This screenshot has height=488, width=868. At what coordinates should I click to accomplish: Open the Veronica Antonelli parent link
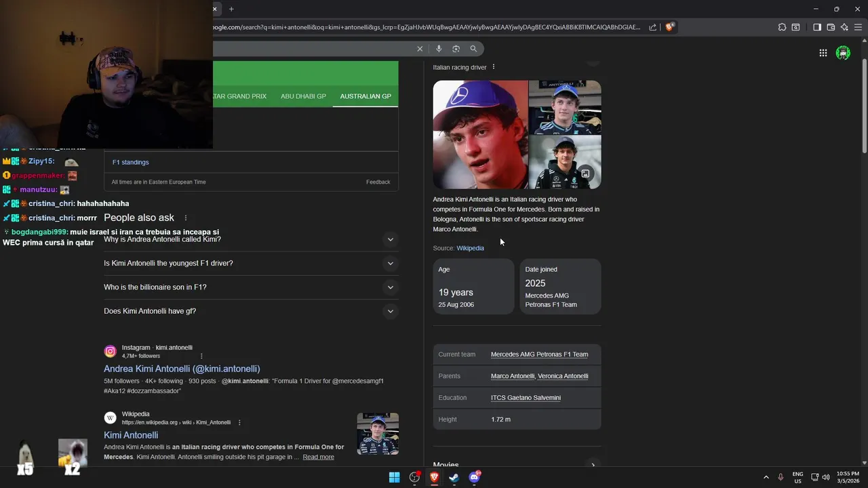[563, 376]
